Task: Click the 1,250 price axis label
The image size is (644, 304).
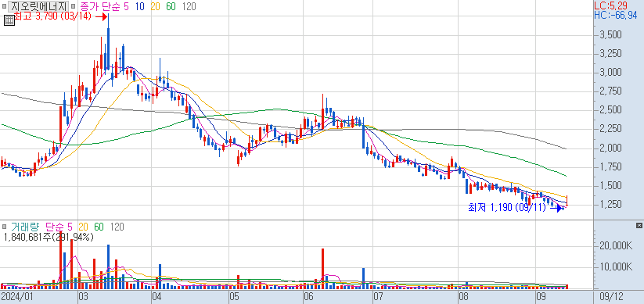Action: pyautogui.click(x=610, y=205)
